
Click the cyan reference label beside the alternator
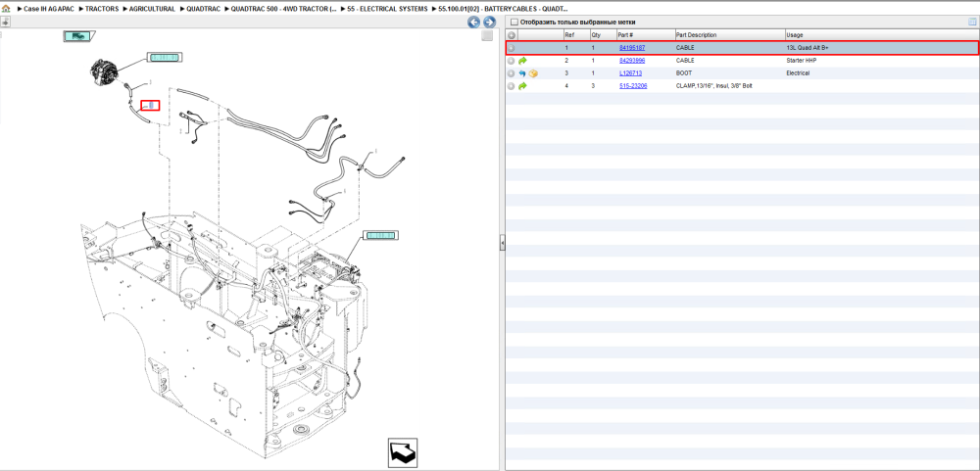click(165, 58)
